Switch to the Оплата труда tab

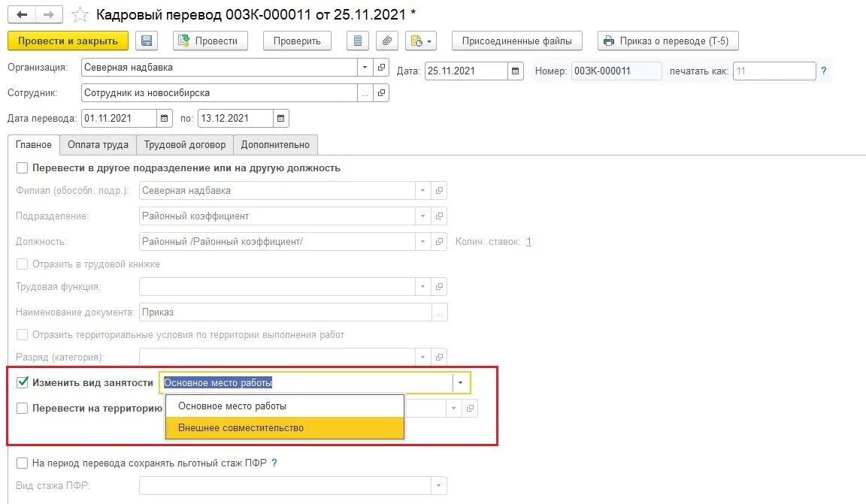pyautogui.click(x=98, y=145)
